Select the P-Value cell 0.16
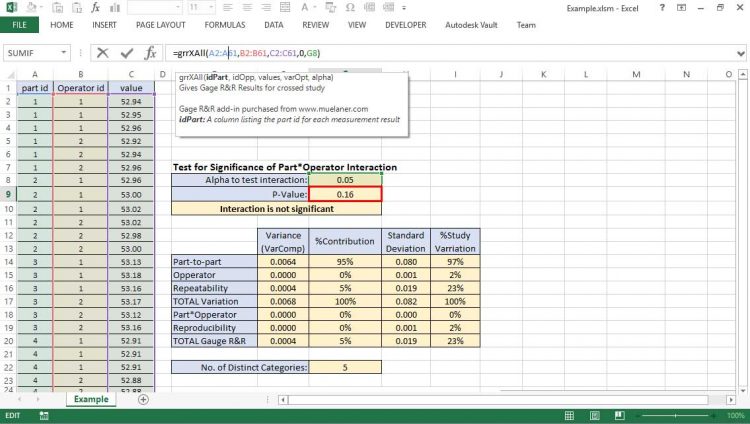Screen dimensions: 750x424 345,194
